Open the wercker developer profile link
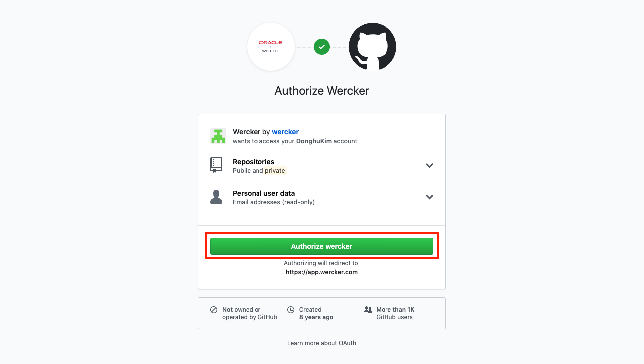 pos(285,132)
